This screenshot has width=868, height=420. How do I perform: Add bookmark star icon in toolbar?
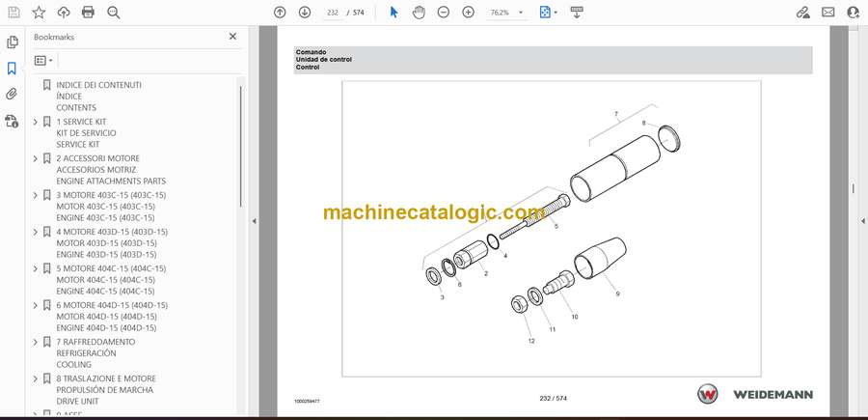(x=39, y=13)
